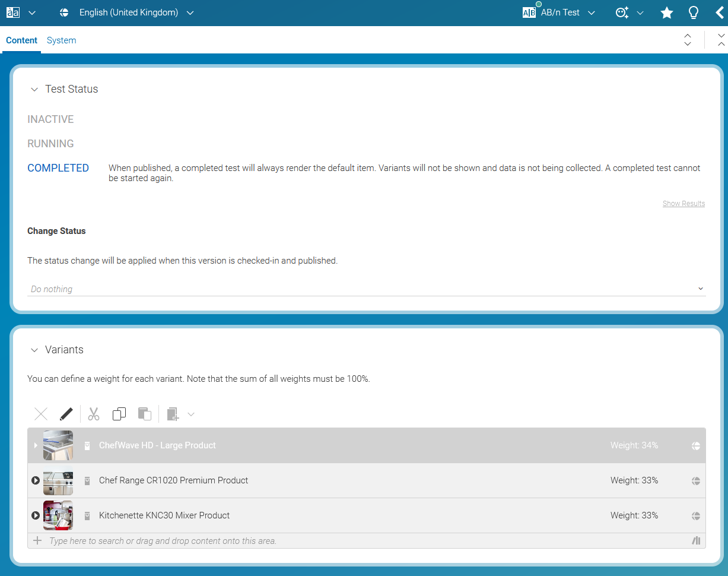Click the insert new variant icon
This screenshot has width=728, height=576.
(x=173, y=414)
